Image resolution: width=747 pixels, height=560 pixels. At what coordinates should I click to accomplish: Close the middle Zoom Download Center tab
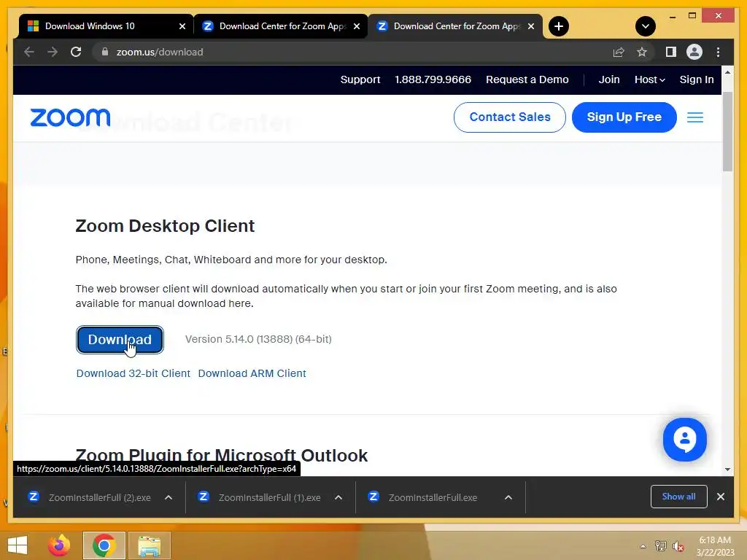356,26
